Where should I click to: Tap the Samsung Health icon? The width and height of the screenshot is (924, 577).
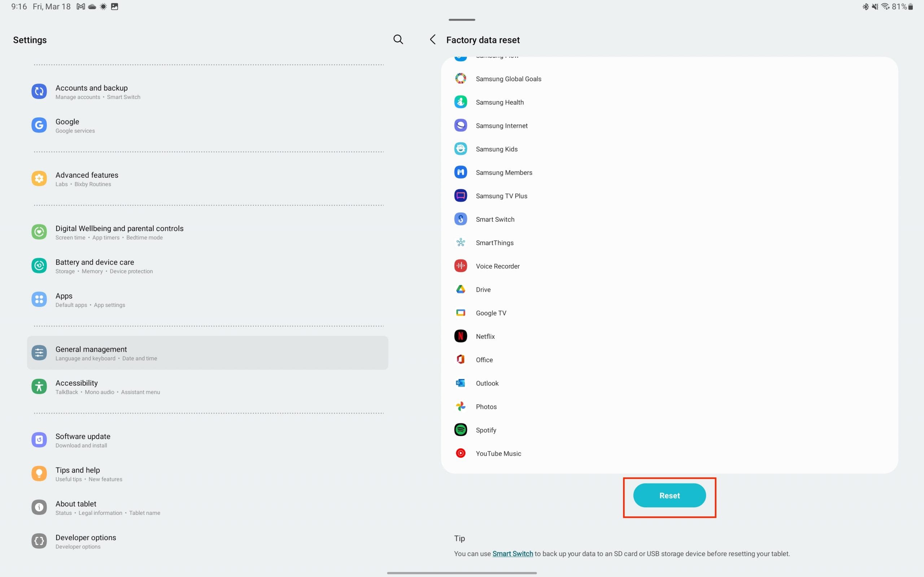[x=460, y=102]
